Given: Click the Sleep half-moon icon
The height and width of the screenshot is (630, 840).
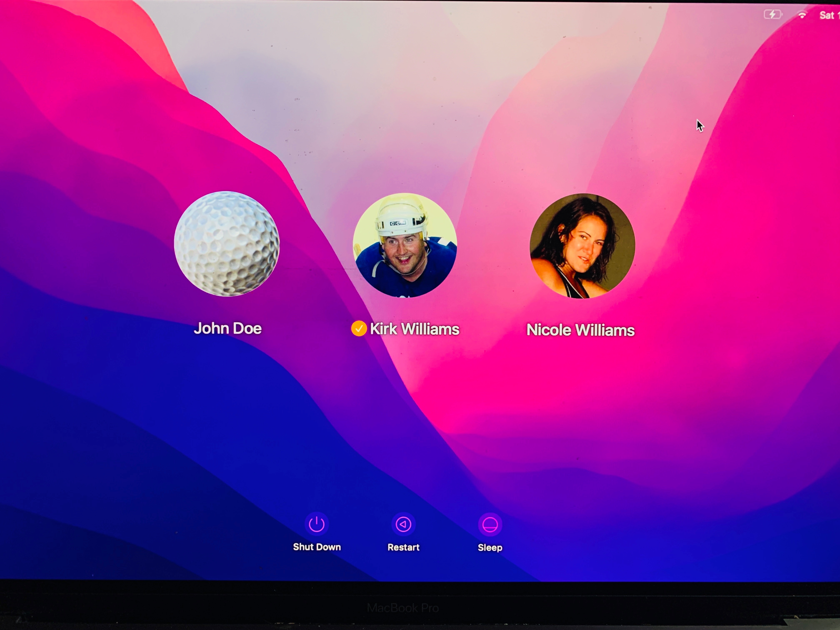Looking at the screenshot, I should tap(490, 525).
